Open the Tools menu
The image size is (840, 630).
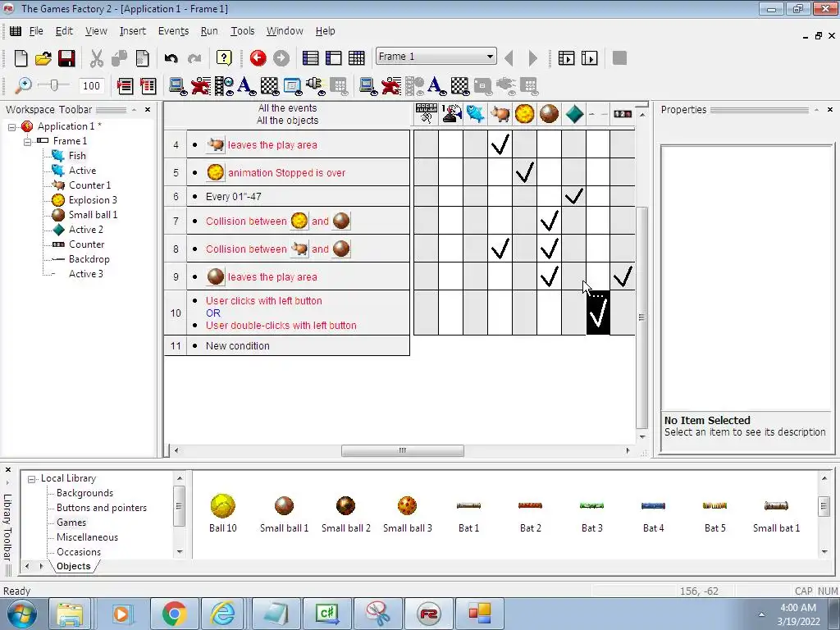coord(242,31)
